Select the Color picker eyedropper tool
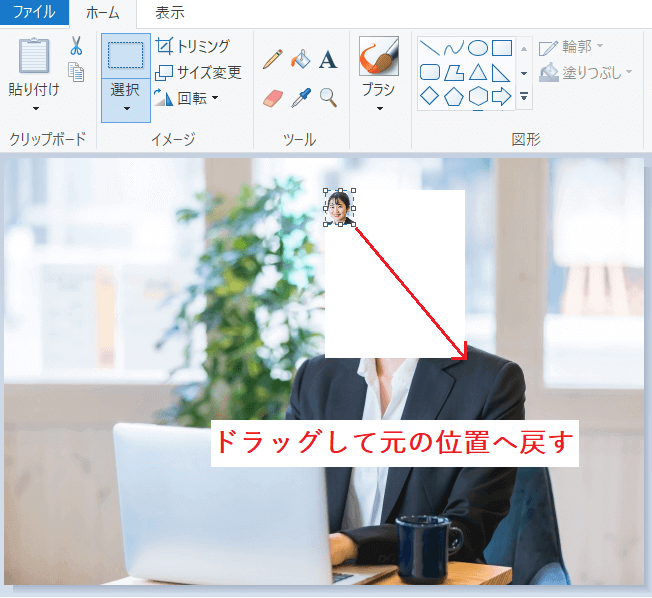This screenshot has height=598, width=652. point(301,98)
